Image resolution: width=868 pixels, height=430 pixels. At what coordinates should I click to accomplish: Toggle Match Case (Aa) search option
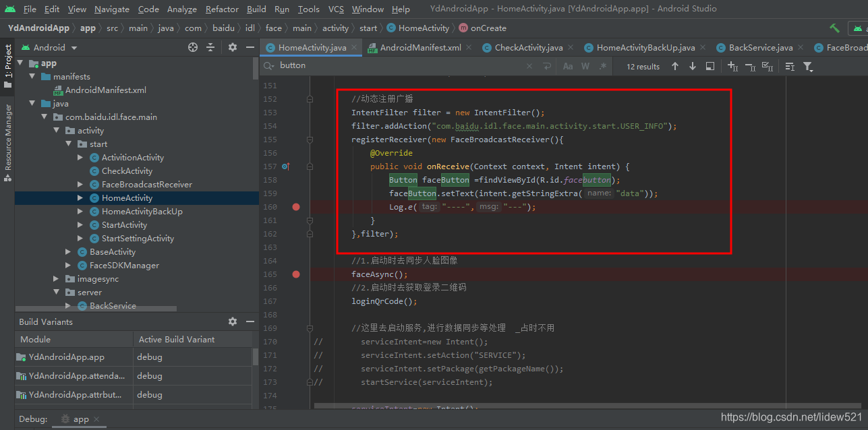click(568, 66)
